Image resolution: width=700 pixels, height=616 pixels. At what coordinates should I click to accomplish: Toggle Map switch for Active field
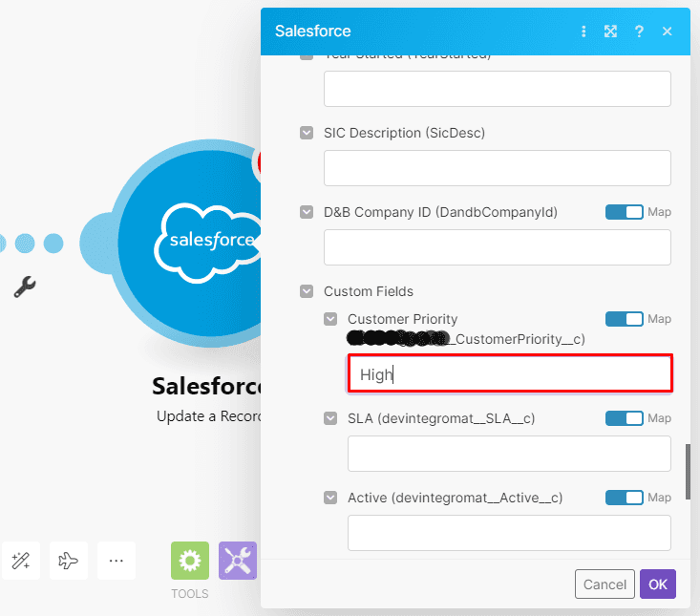click(625, 498)
